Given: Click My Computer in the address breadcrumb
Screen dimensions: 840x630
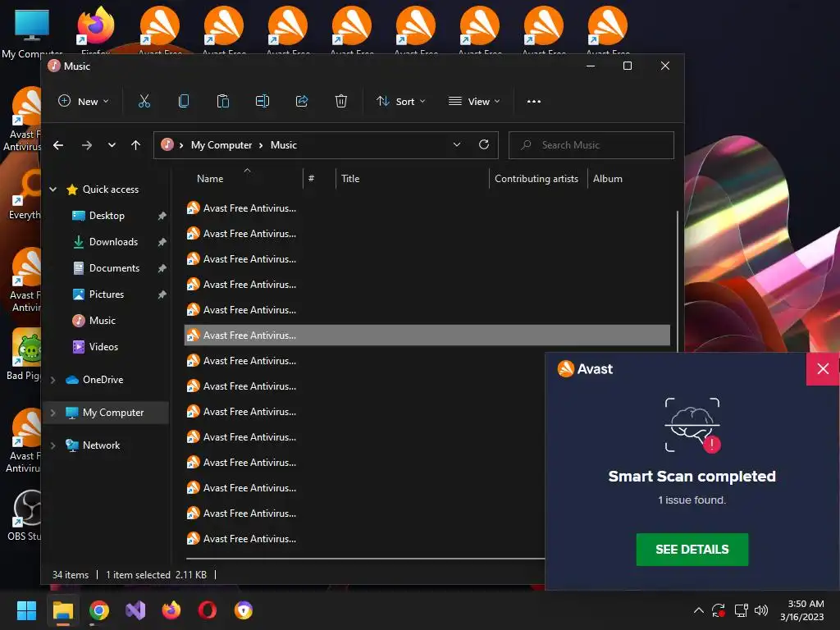Looking at the screenshot, I should (x=221, y=145).
